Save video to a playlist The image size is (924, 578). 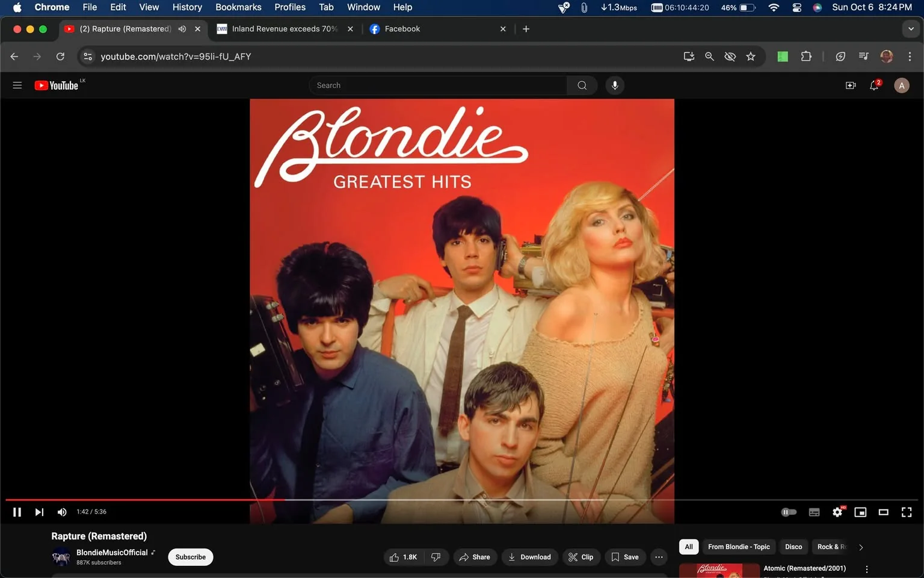pos(626,557)
